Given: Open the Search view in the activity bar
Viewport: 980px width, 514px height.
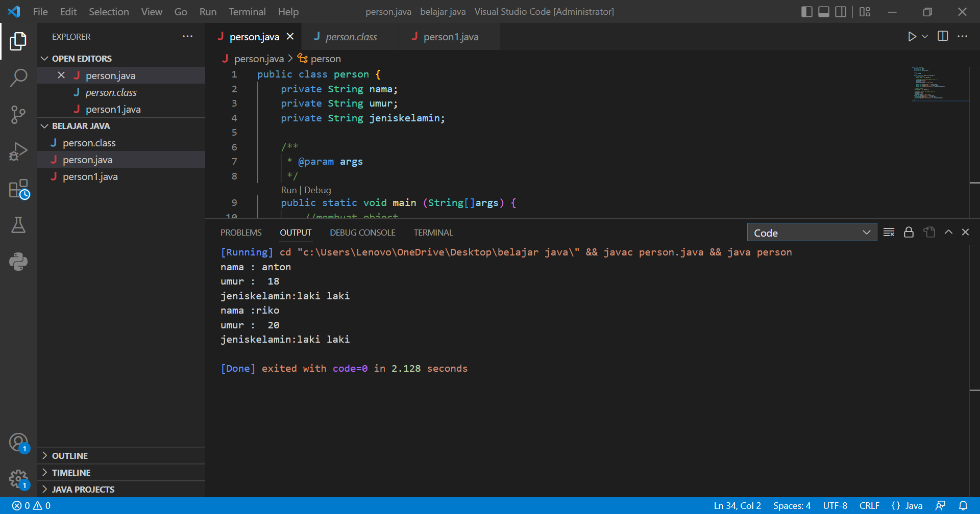Looking at the screenshot, I should click(18, 78).
